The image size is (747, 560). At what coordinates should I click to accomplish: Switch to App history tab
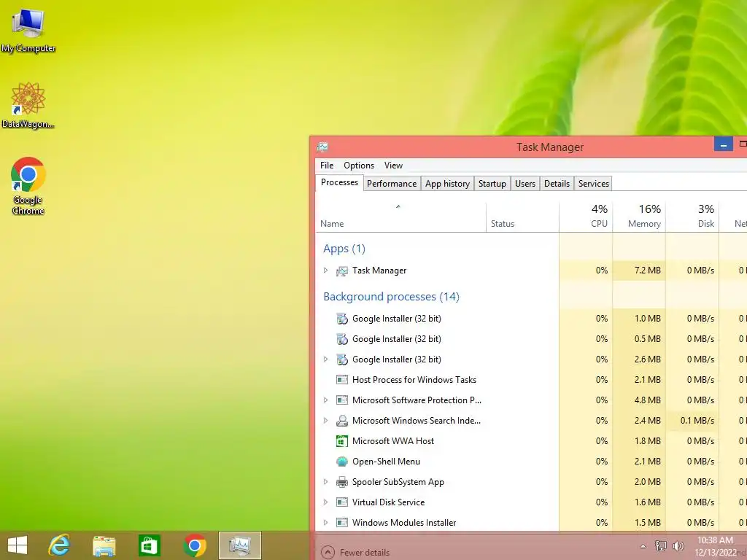coord(447,184)
